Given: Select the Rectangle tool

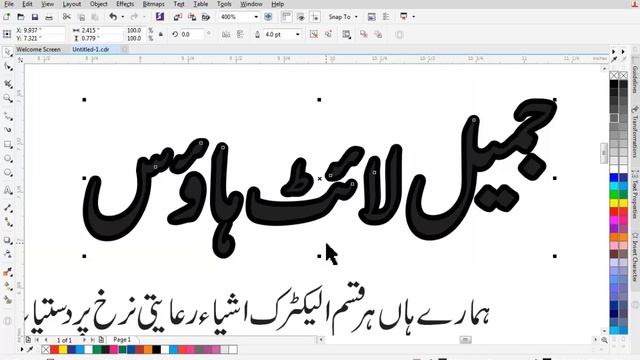Looking at the screenshot, I should [7, 144].
